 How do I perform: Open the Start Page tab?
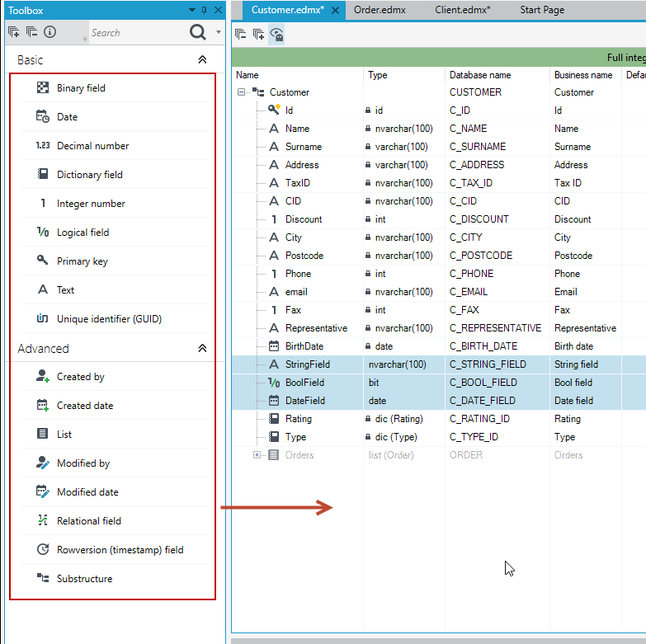click(542, 10)
